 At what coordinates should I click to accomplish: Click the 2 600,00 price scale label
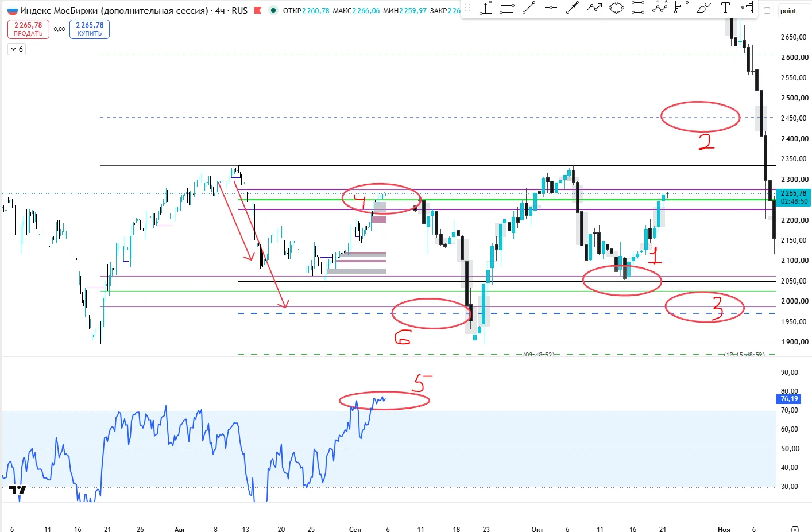(794, 57)
